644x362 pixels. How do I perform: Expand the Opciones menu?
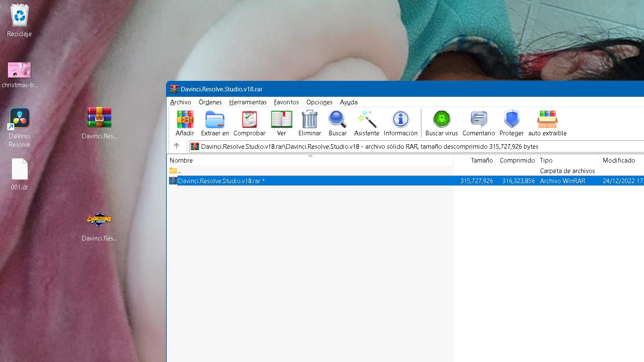[x=319, y=102]
